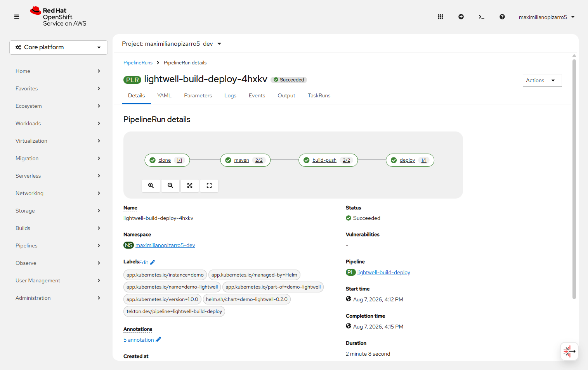Expand the Ecosystem navigation section

(58, 106)
